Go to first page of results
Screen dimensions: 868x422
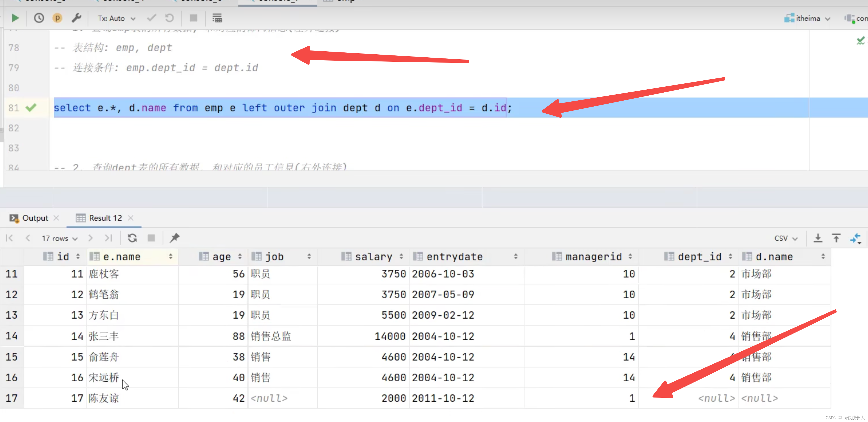(x=9, y=238)
